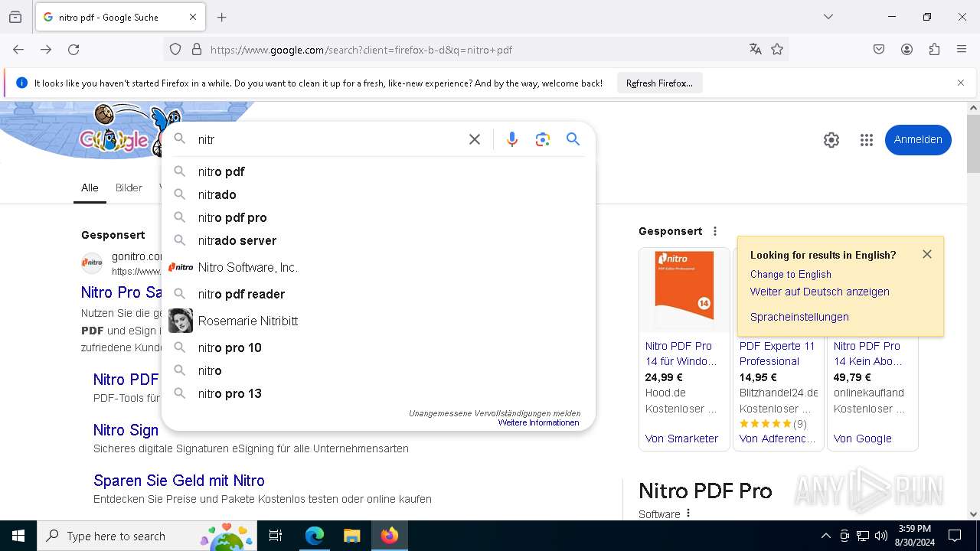Close the English results language popup

927,254
